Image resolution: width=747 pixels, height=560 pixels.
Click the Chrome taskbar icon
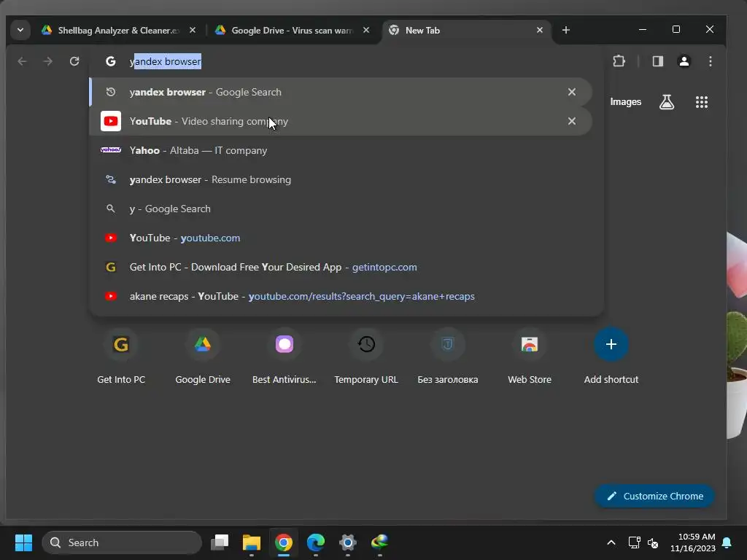click(284, 542)
